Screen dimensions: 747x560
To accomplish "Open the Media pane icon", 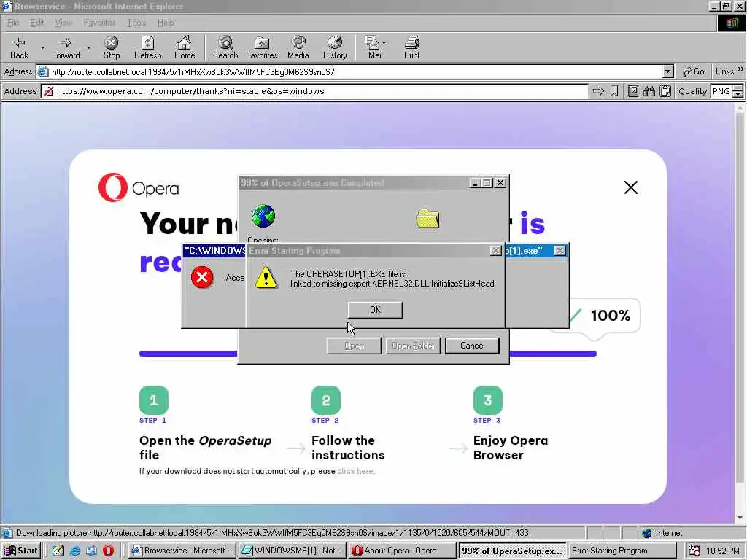I will pos(298,47).
